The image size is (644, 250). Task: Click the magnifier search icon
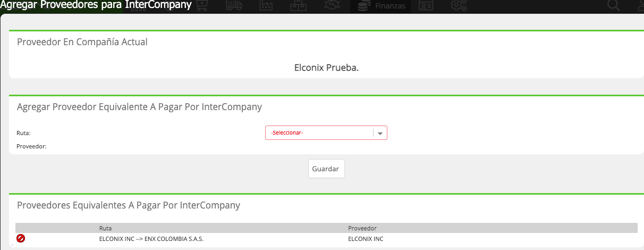coord(614,6)
